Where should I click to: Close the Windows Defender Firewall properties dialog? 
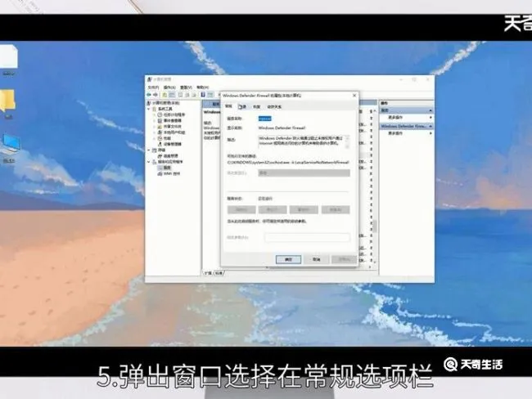tap(354, 96)
